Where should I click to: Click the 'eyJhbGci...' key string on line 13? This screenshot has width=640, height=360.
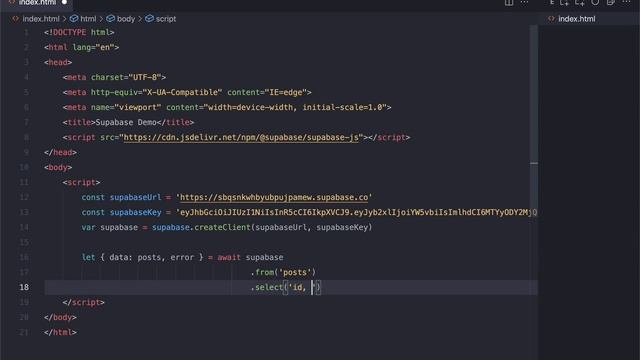pyautogui.click(x=356, y=213)
